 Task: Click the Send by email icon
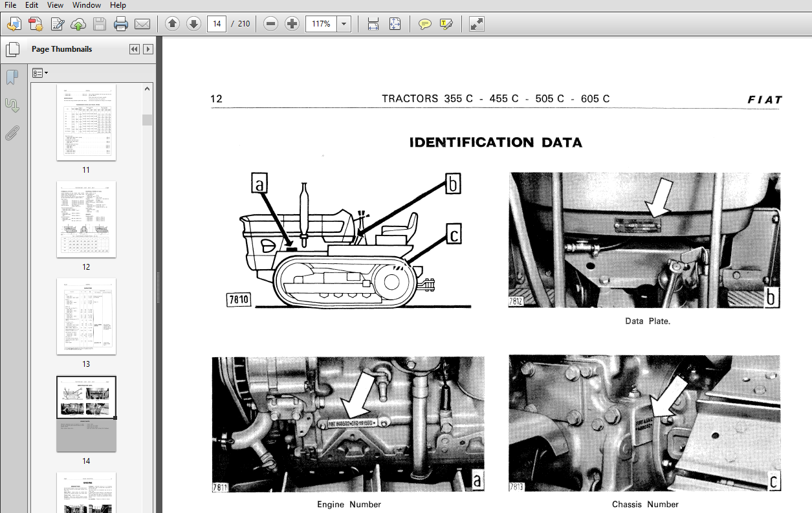[x=142, y=25]
